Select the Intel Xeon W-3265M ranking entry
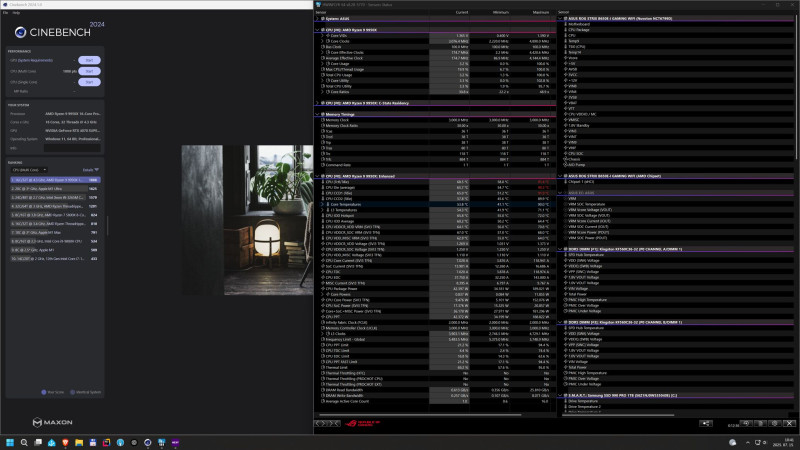Viewport: 800px width, 450px height. [x=55, y=197]
